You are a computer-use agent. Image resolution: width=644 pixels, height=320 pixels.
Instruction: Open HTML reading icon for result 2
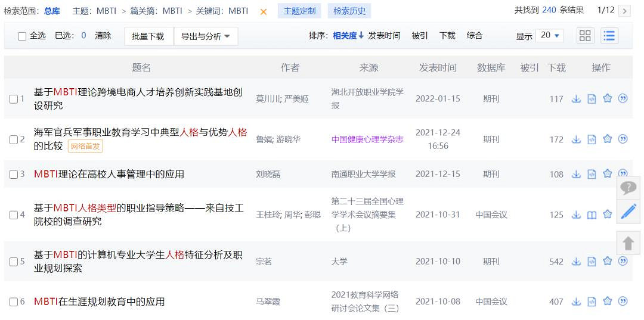pos(592,139)
